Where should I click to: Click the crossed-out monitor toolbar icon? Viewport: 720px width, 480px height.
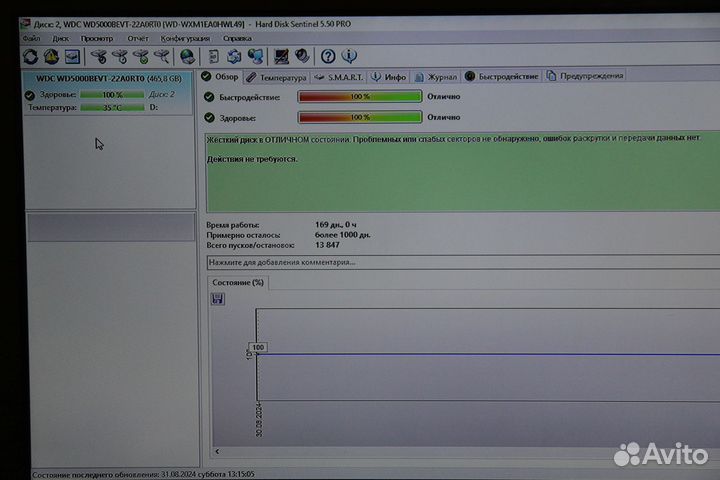coord(281,56)
